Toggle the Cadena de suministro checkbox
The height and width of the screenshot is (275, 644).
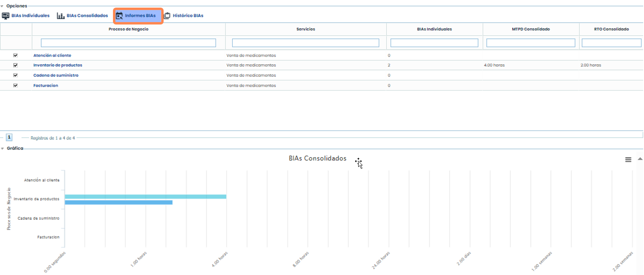tap(16, 75)
